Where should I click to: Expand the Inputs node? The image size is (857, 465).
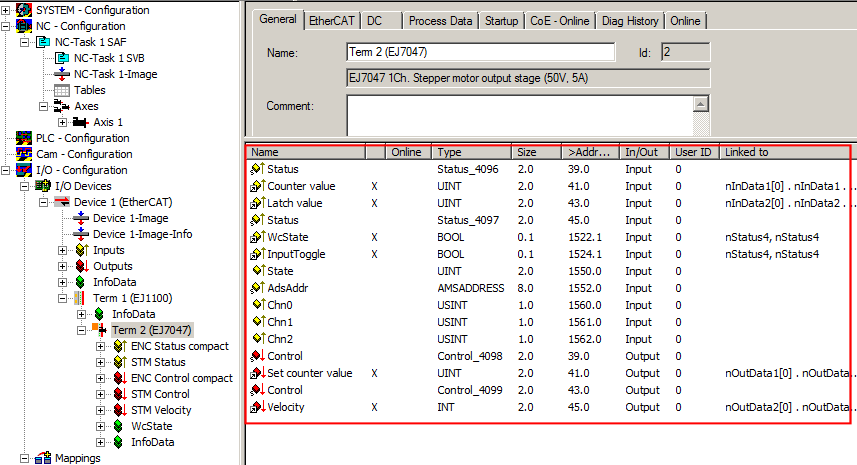[x=62, y=250]
